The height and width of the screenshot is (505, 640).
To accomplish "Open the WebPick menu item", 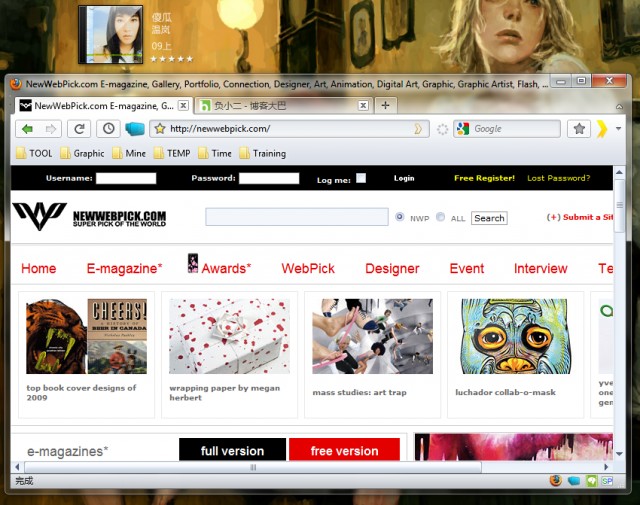I will pyautogui.click(x=308, y=269).
